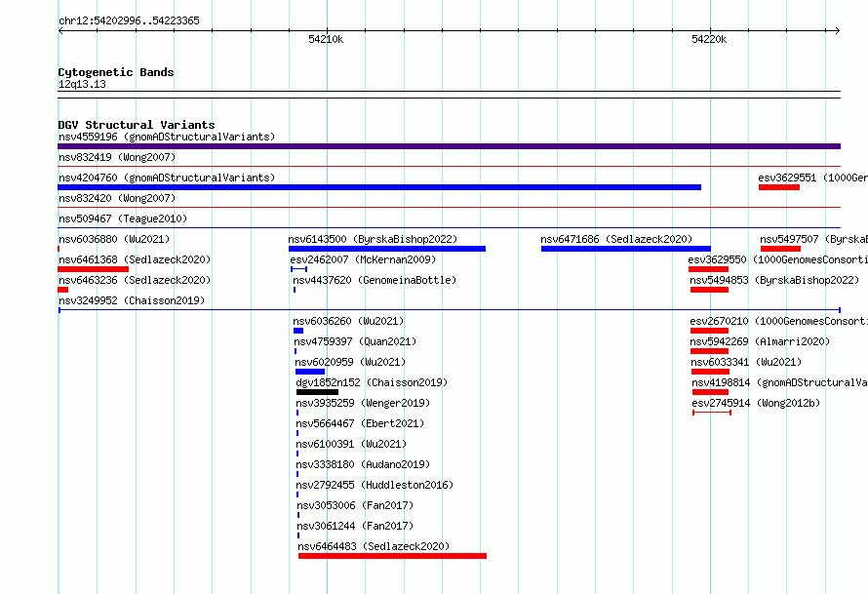Select the red nsv6461368 variant bar
The width and height of the screenshot is (868, 594).
pos(93,269)
